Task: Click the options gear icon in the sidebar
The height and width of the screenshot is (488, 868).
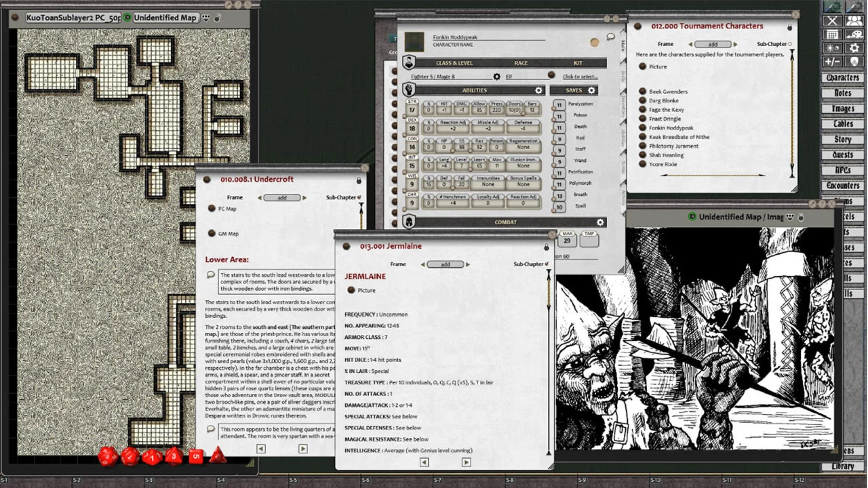Action: click(x=854, y=48)
